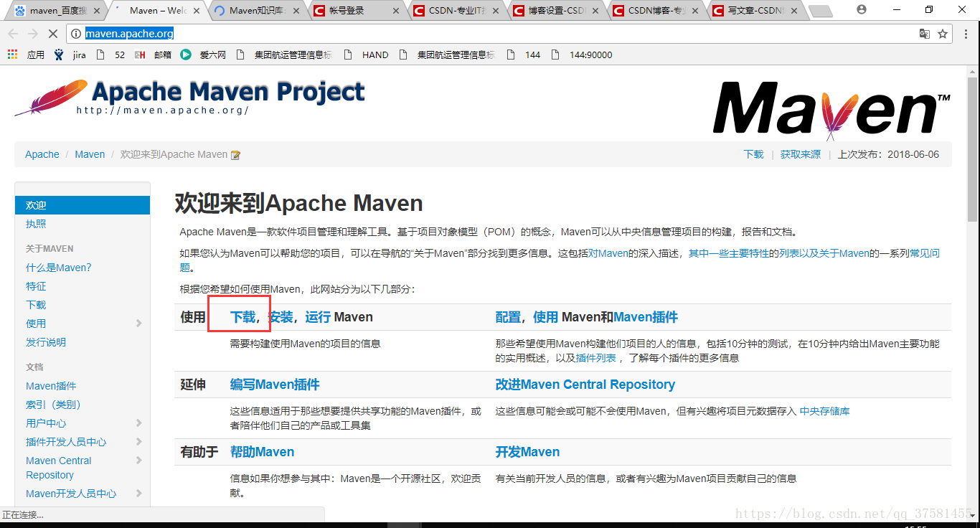980x528 pixels.
Task: Open the apps grid bookmark icon
Action: 12,55
